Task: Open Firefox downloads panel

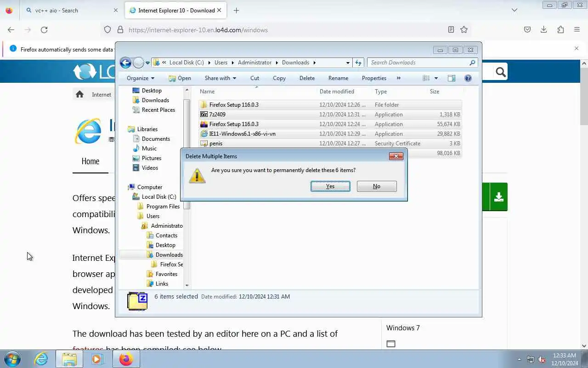Action: coord(544,30)
